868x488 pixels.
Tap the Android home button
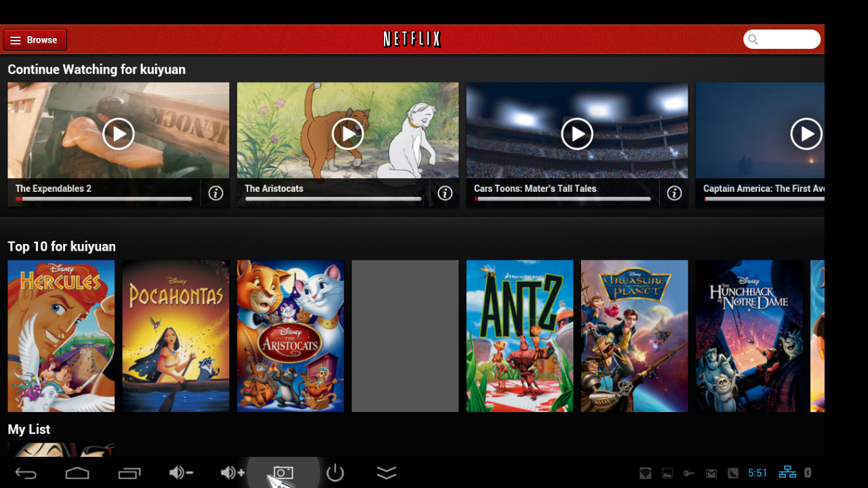(77, 473)
